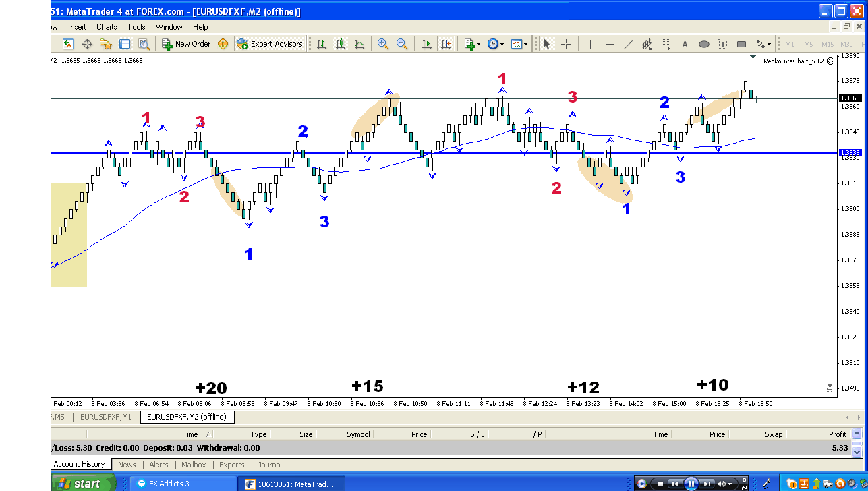Open the Window menu
Image resolution: width=868 pixels, height=491 pixels.
point(169,27)
